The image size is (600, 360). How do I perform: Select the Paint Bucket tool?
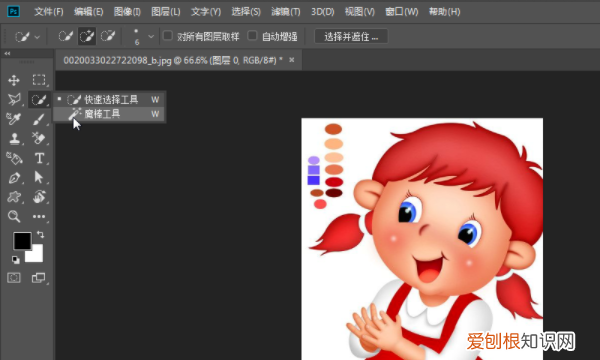[14, 158]
